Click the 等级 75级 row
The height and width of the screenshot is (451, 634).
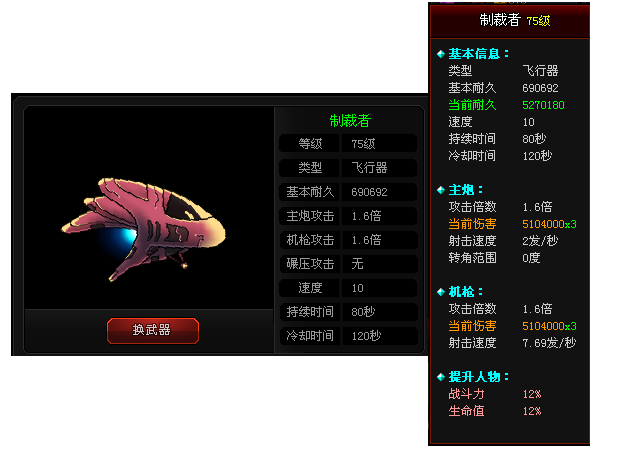point(348,144)
